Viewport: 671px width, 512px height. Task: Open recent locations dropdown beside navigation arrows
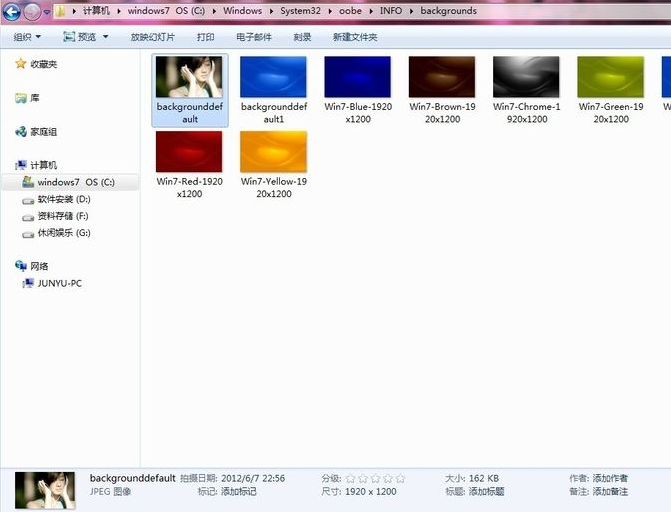47,12
